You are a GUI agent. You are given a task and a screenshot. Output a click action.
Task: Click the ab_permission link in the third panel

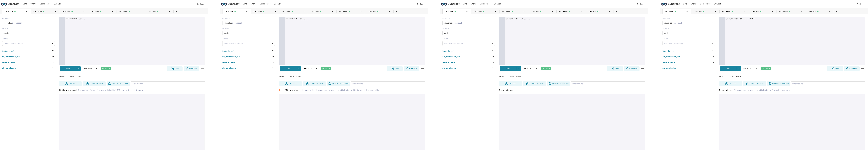449,68
